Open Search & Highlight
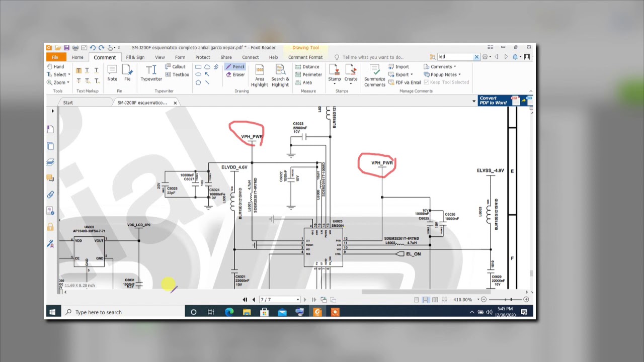This screenshot has width=644, height=362. pyautogui.click(x=280, y=75)
